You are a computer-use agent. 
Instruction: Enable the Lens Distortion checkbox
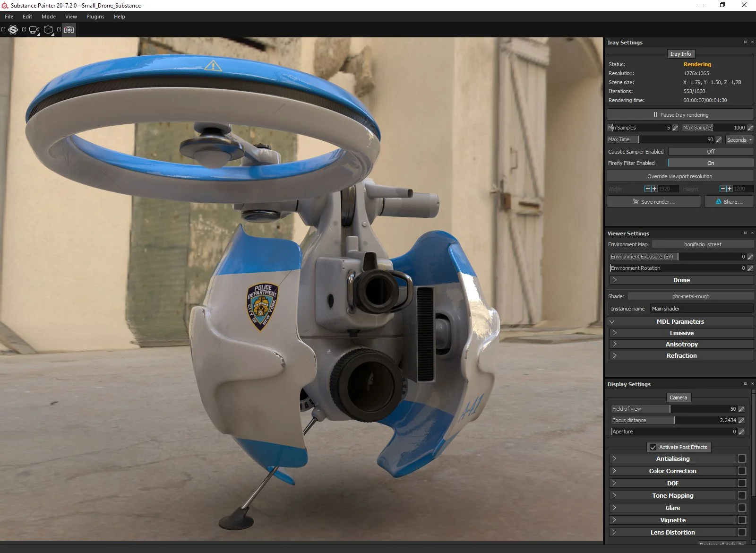(742, 532)
